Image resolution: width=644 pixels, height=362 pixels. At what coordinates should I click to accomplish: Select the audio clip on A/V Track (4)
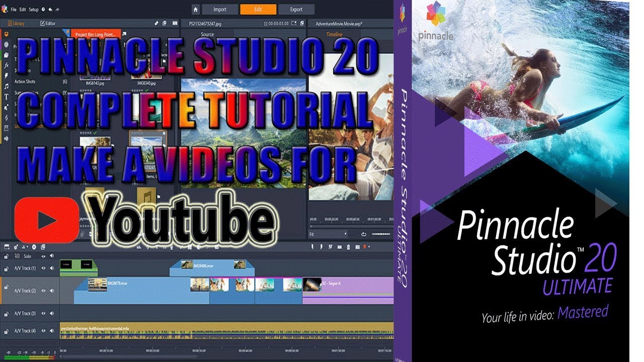pos(226,330)
